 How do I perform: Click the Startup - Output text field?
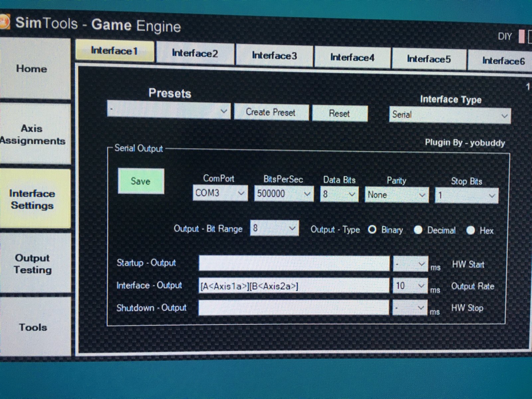[294, 263]
